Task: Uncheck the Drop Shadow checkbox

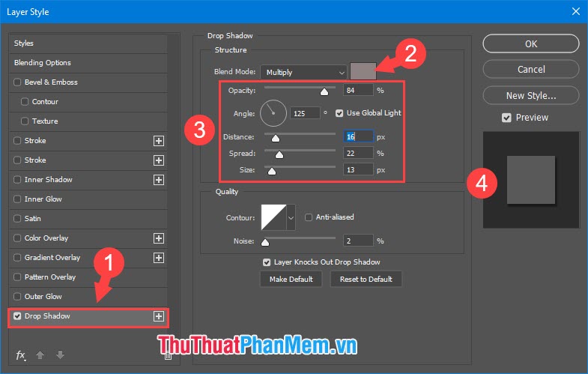Action: click(17, 316)
